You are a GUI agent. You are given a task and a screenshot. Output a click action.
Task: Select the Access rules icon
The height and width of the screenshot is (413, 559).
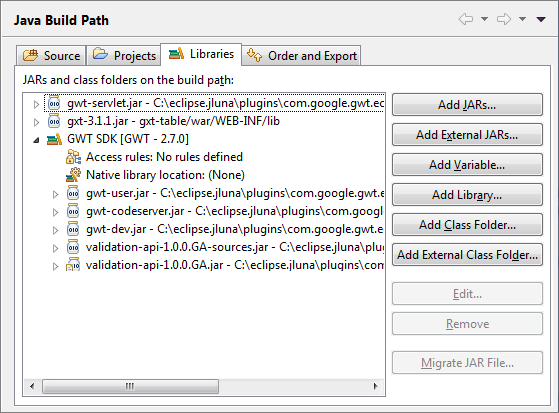coord(73,157)
